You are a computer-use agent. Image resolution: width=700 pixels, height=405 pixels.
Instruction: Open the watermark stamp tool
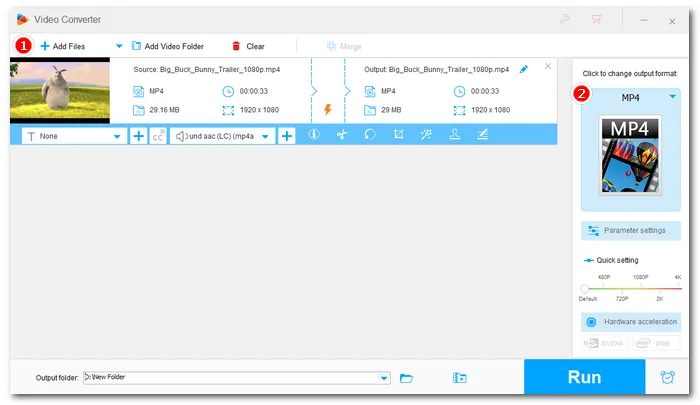454,134
